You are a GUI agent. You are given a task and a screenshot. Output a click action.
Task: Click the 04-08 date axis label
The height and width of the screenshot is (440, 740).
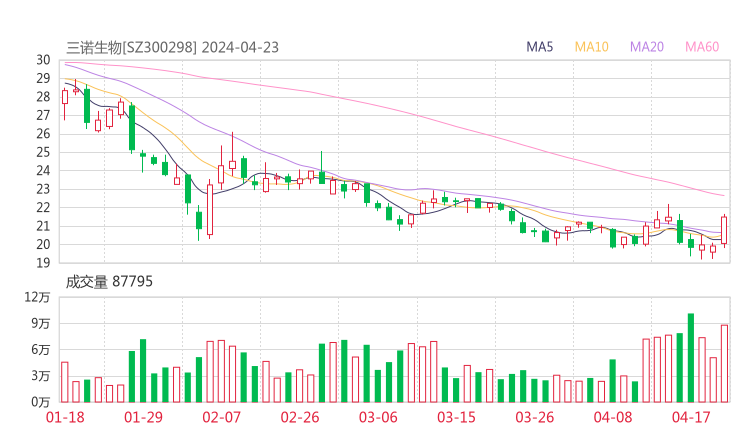click(613, 417)
